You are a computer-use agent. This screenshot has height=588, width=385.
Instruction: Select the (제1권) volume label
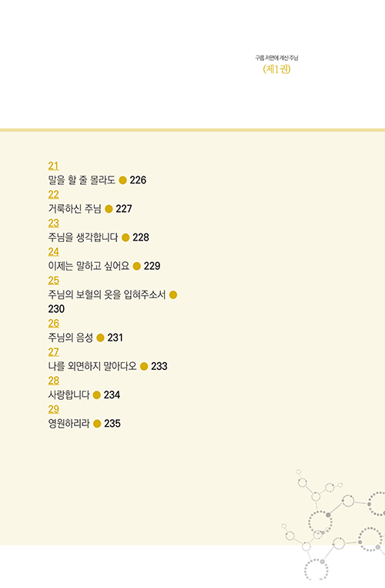[276, 69]
